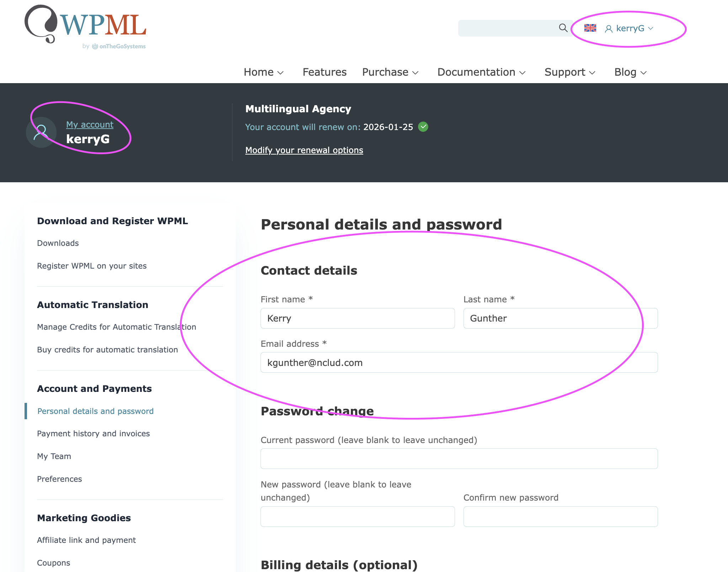Viewport: 728px width, 572px height.
Task: Open the Features menu item
Action: (x=325, y=72)
